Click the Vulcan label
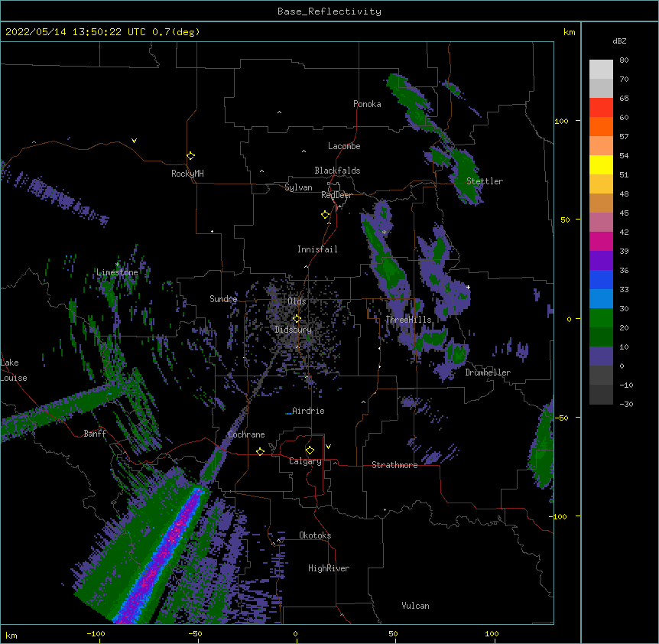 pyautogui.click(x=415, y=606)
